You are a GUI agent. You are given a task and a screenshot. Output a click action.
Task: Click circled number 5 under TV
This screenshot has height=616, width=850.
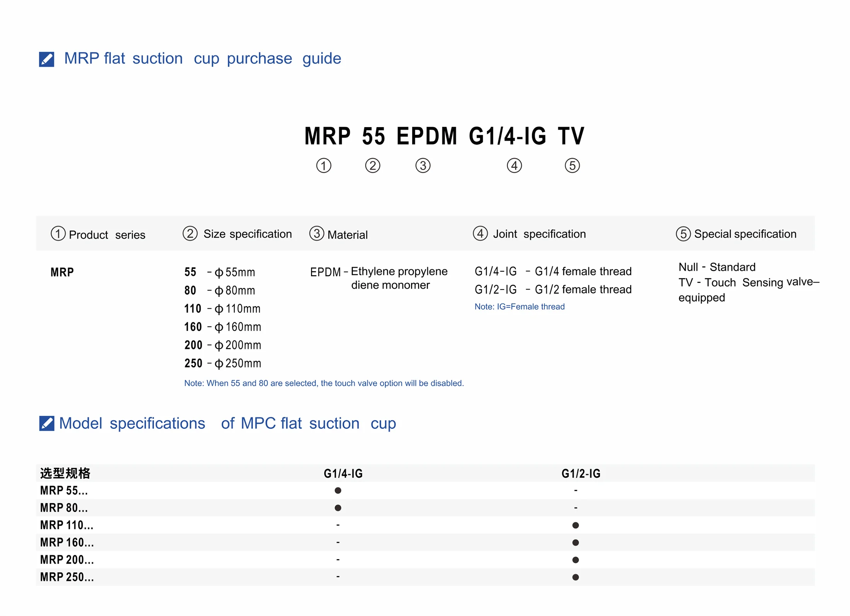point(572,165)
